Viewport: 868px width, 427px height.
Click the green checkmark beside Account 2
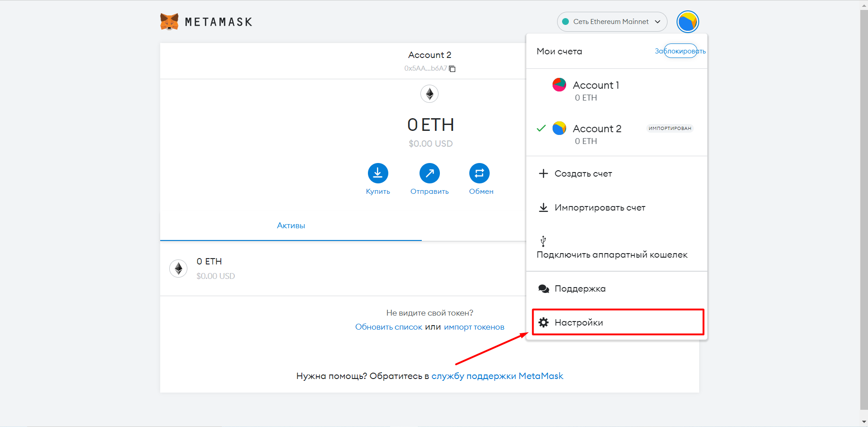click(x=541, y=128)
